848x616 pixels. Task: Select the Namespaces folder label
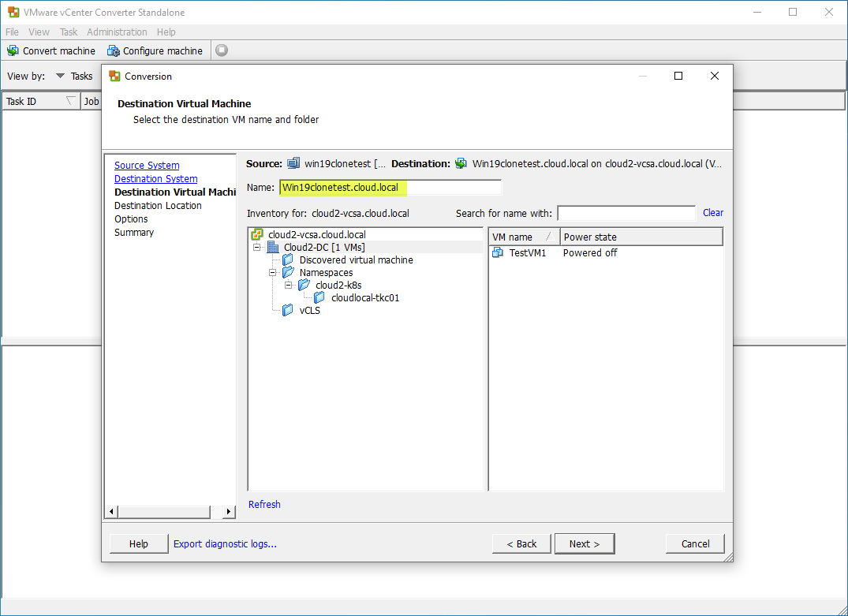(326, 273)
